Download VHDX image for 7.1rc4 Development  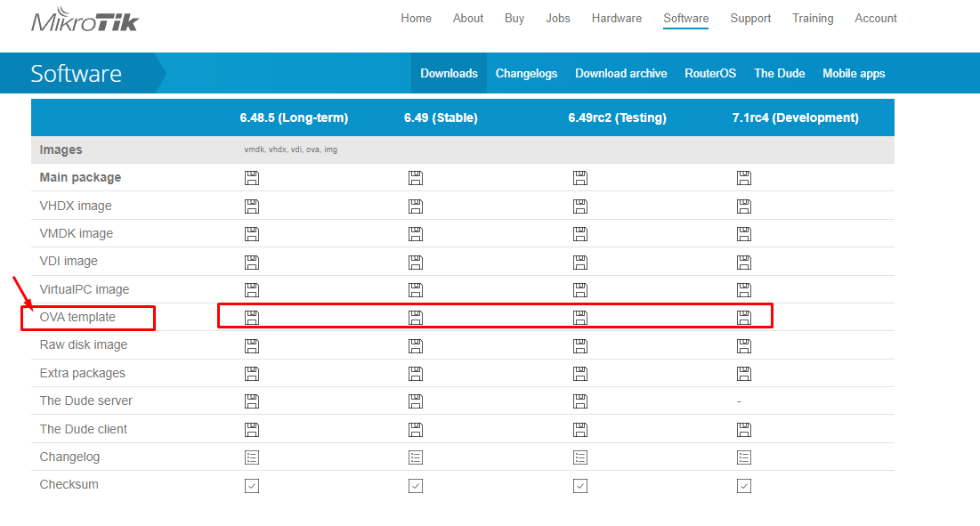pos(744,206)
